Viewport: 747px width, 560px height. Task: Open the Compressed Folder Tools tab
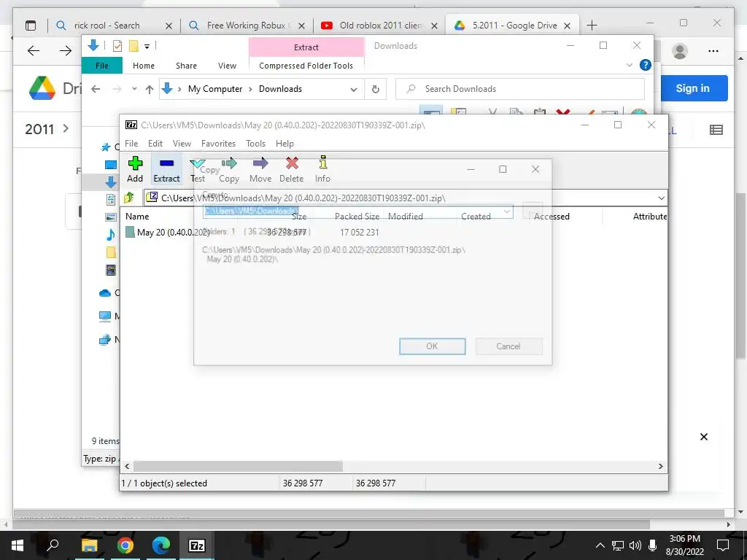306,66
